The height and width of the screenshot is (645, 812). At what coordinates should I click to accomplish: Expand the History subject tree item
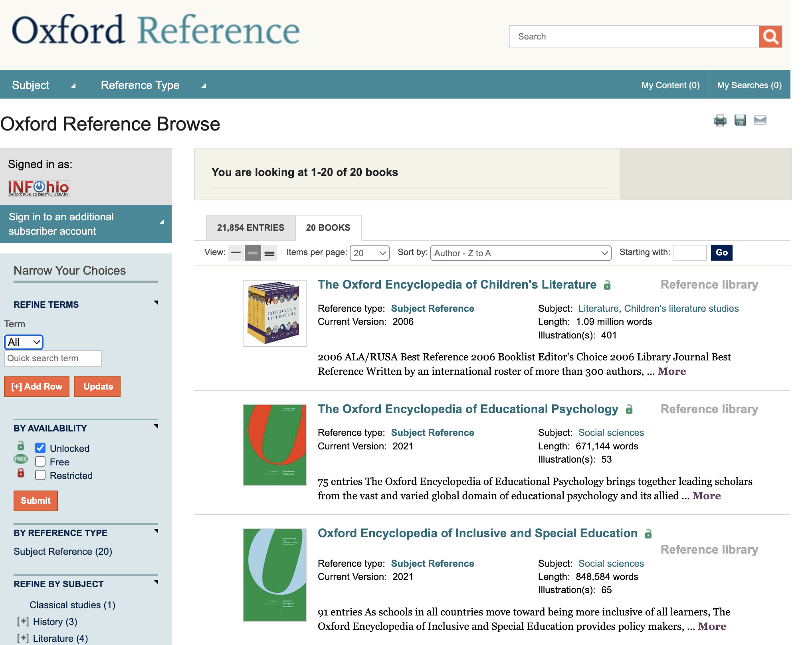click(x=23, y=621)
